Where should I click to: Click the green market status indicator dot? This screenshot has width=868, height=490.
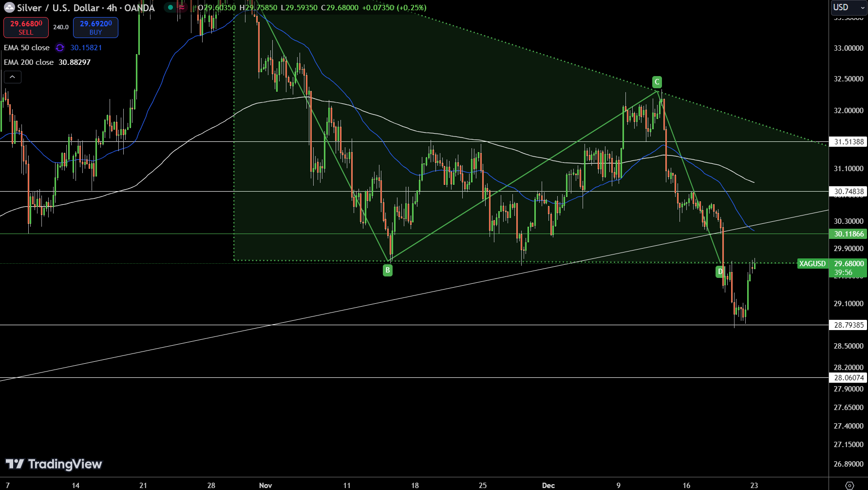tap(170, 7)
